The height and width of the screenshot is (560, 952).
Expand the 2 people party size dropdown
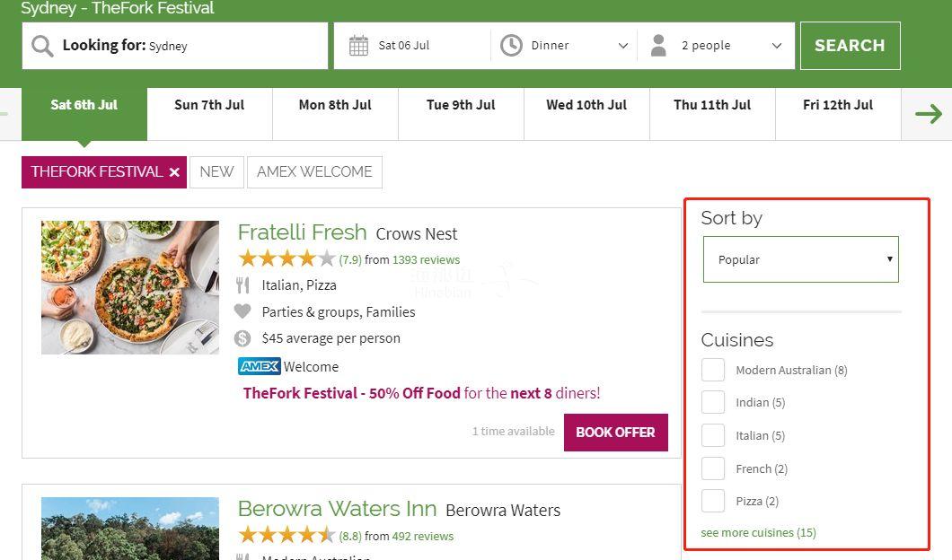(716, 46)
